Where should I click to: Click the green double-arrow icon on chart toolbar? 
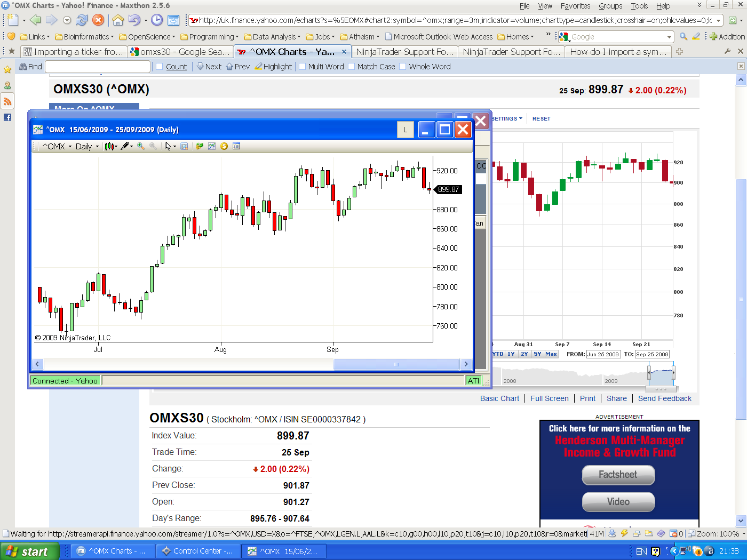(x=200, y=146)
